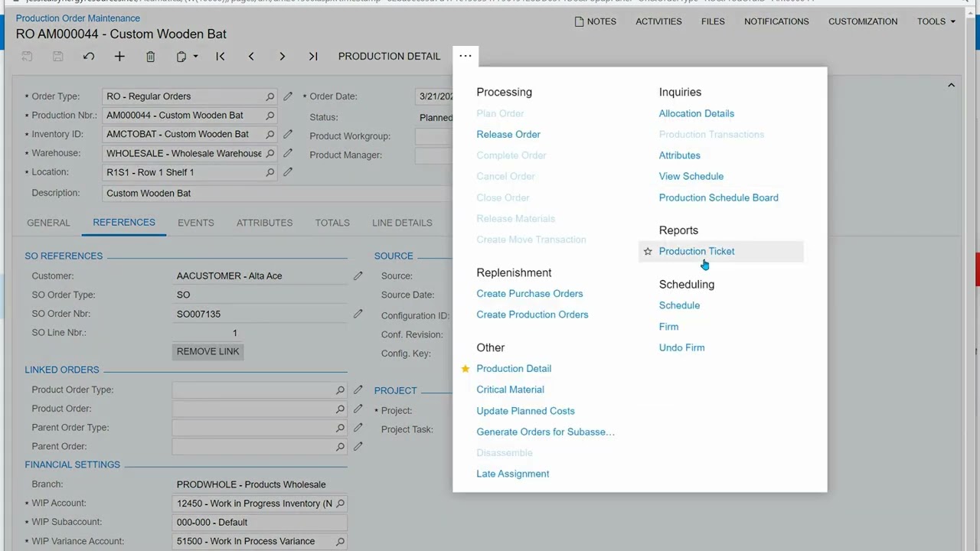Open the Activities panel
This screenshot has height=551, width=980.
[658, 21]
